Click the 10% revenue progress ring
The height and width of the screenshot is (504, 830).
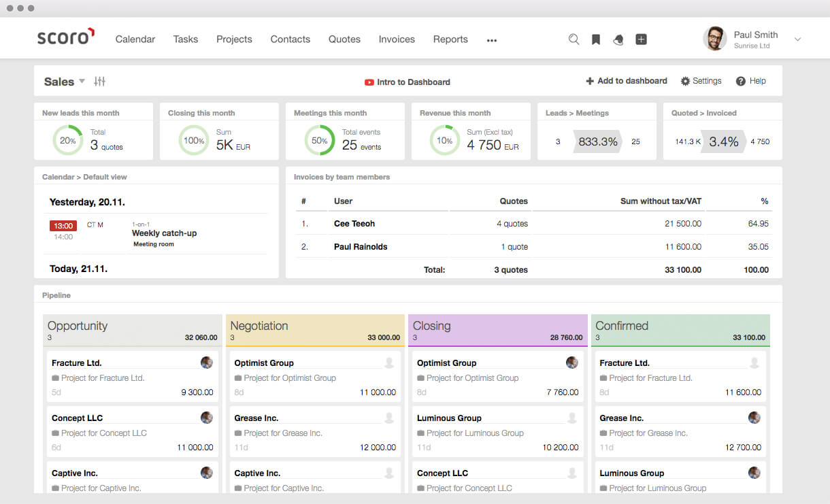click(x=445, y=140)
